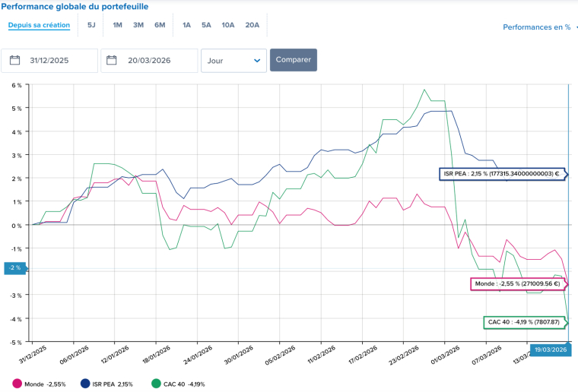Click the 19/03/2026 date marker on chart

coord(548,349)
